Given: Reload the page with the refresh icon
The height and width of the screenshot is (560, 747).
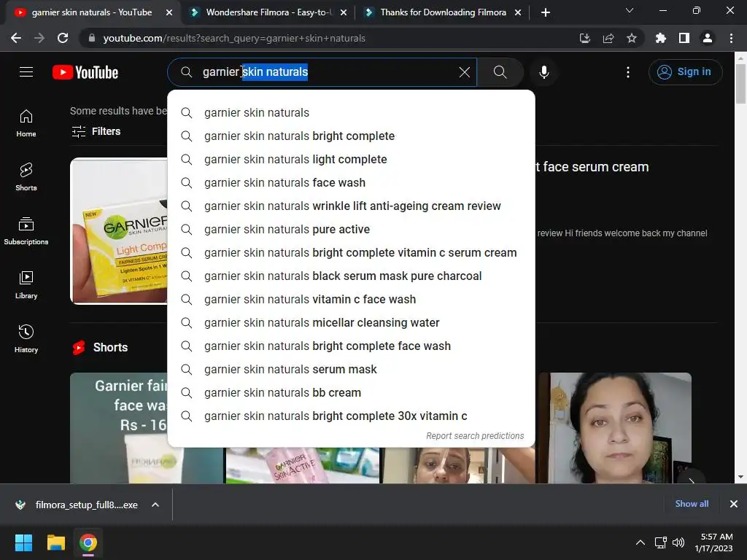Looking at the screenshot, I should 63,38.
